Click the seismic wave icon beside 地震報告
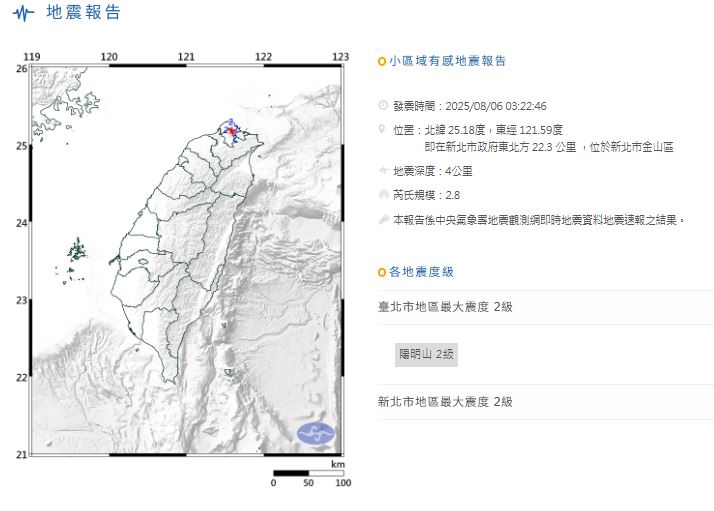Viewport: 714px width, 511px height. click(x=21, y=14)
